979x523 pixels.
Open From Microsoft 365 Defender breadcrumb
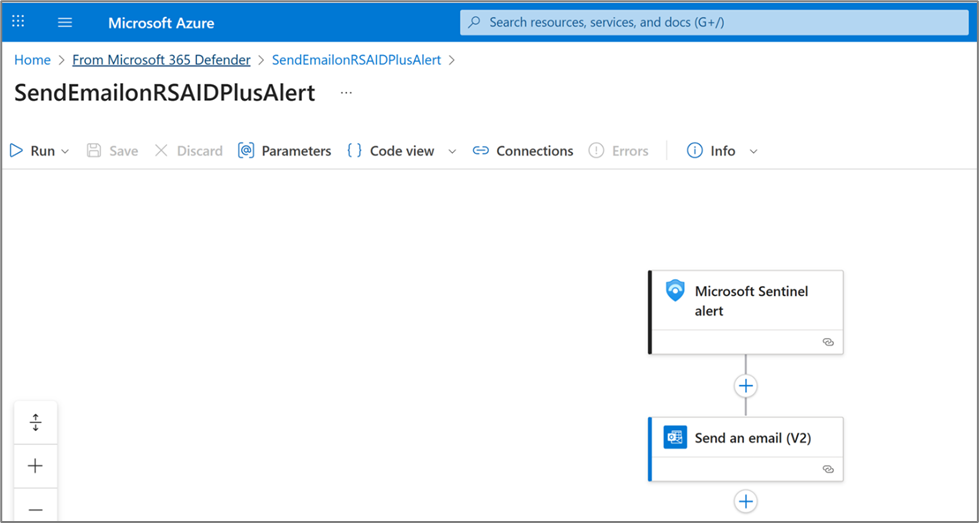tap(161, 60)
